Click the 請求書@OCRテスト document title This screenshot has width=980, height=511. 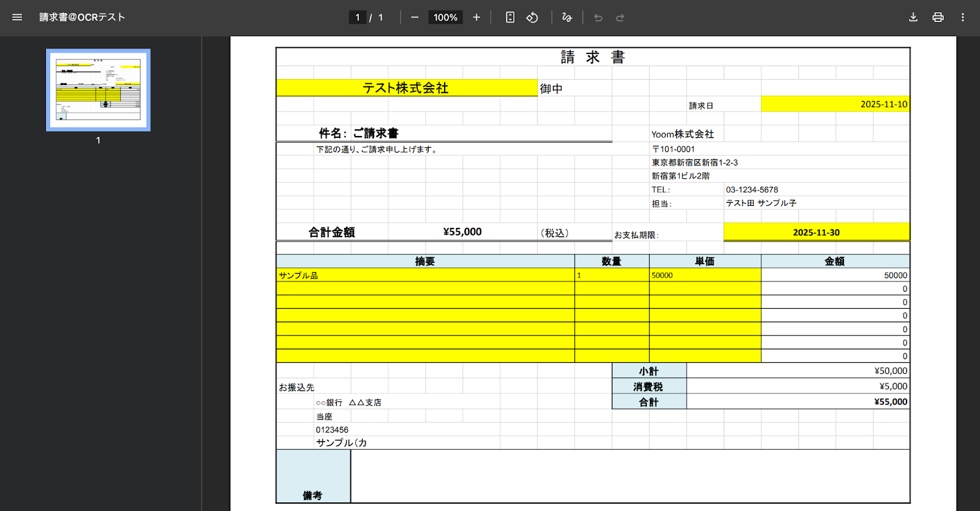click(82, 17)
